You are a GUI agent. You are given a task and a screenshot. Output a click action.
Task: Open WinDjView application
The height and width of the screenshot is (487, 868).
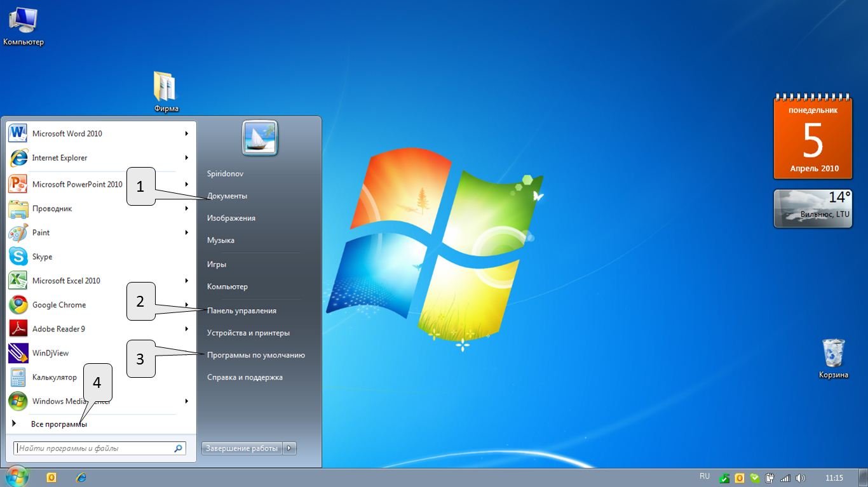[50, 354]
